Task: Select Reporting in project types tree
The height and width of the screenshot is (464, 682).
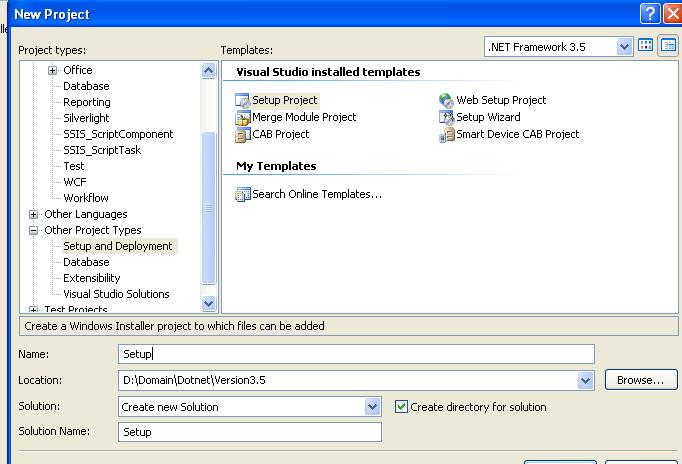Action: (x=87, y=102)
